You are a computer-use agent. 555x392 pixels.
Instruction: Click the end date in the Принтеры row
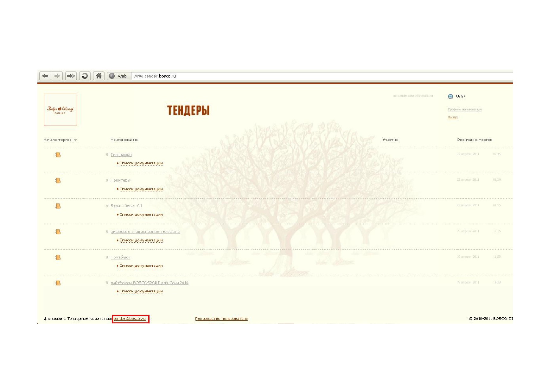[468, 180]
